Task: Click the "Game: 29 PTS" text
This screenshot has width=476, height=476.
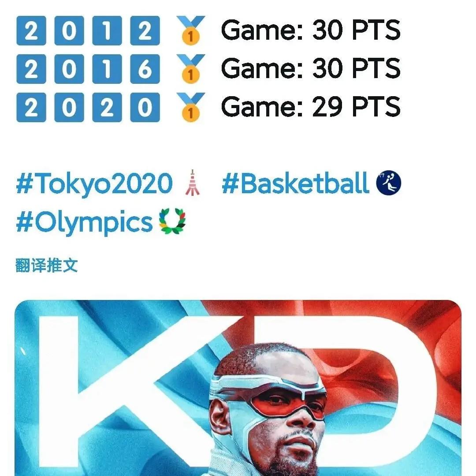Action: [x=311, y=107]
